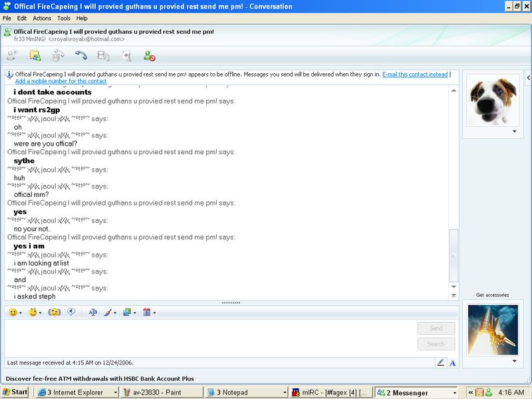This screenshot has height=399, width=532.
Task: Open the Help menu
Action: (81, 19)
